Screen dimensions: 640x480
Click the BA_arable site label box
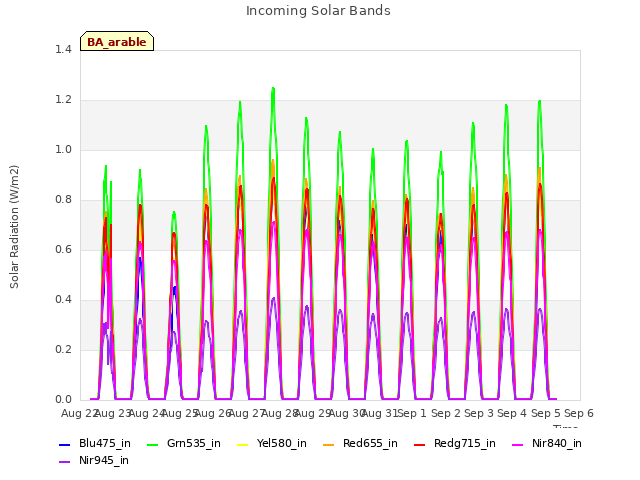coord(117,41)
